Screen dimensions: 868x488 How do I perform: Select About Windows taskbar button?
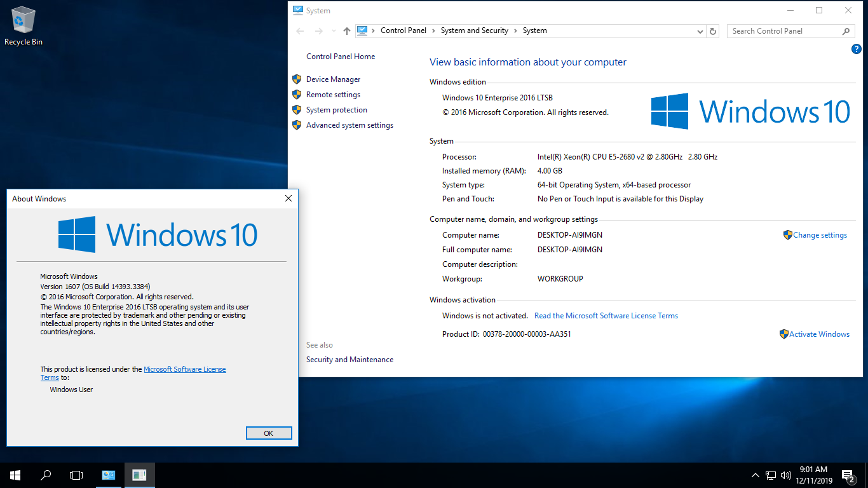tap(139, 475)
